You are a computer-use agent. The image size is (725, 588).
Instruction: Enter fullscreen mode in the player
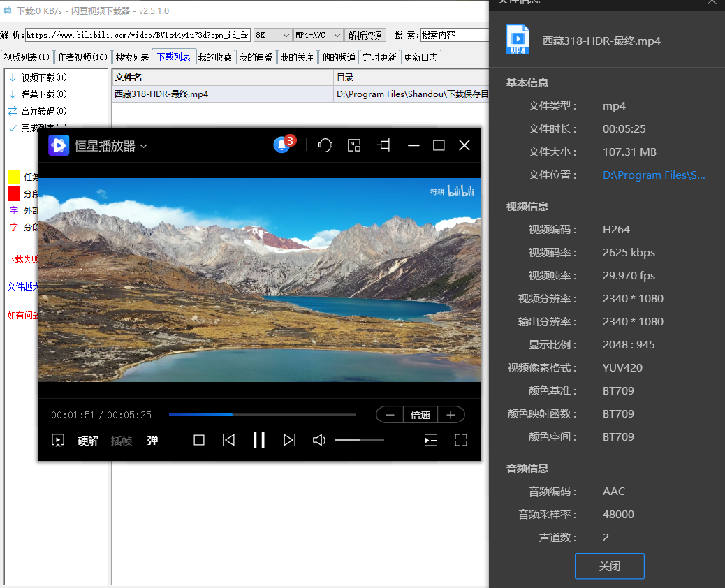click(x=460, y=440)
